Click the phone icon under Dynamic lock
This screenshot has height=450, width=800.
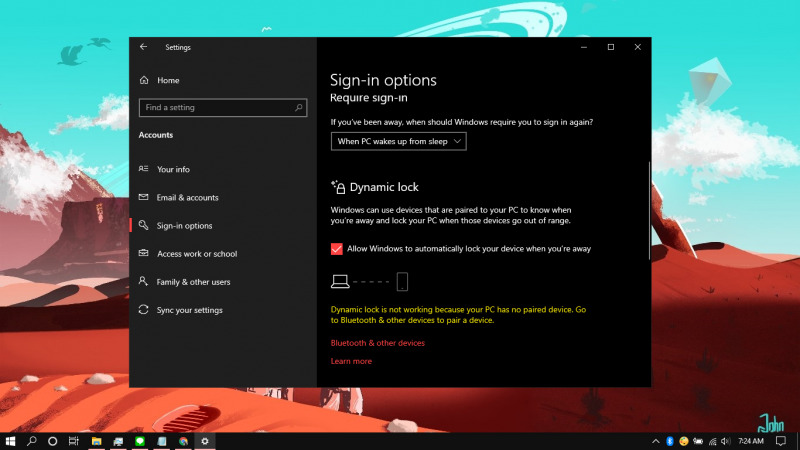pos(402,282)
